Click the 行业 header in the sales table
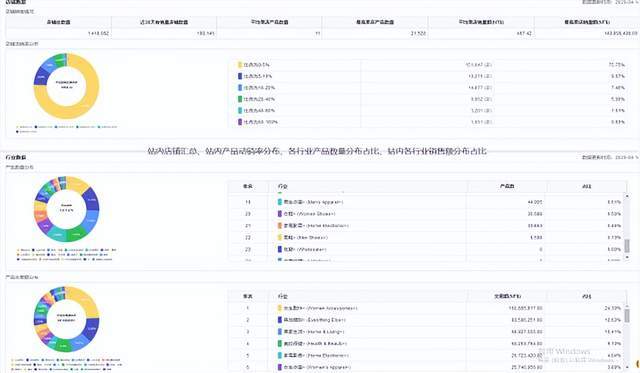The image size is (640, 373). coord(282,296)
